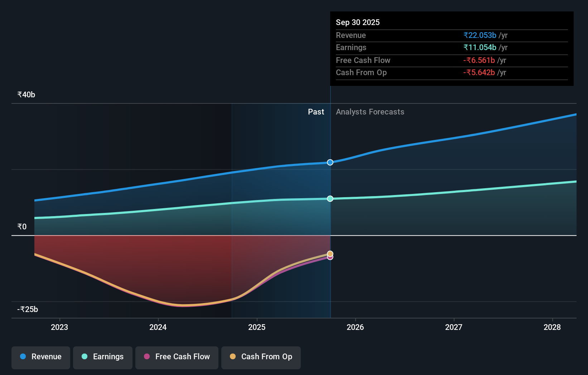Switch to the Past section of the chart
Image resolution: width=588 pixels, height=375 pixels.
pos(316,112)
